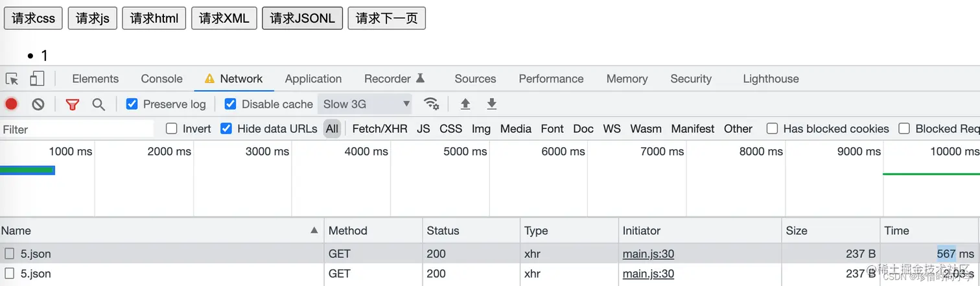Filter requests by Wasm type
The width and height of the screenshot is (980, 286).
tap(646, 128)
